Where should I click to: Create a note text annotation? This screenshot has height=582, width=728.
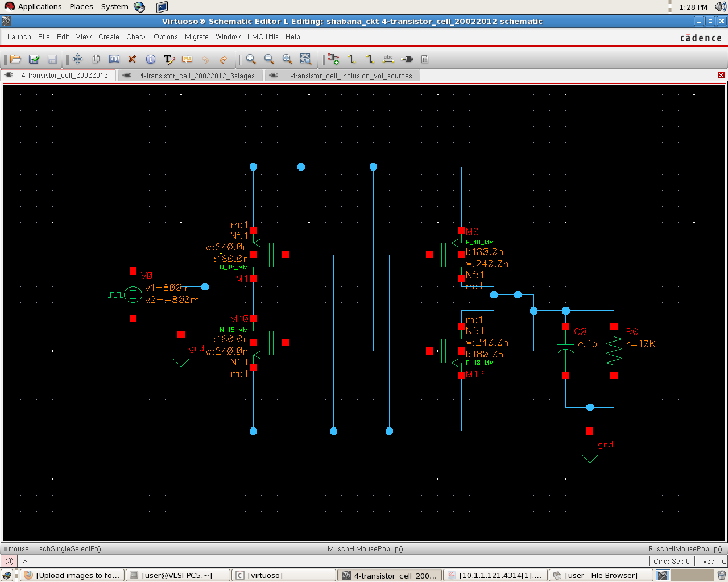click(169, 59)
